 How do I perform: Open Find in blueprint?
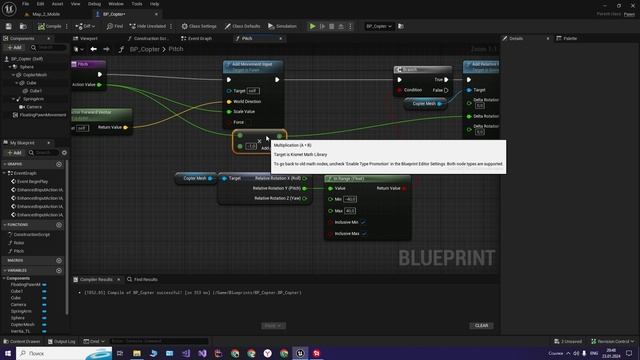click(115, 26)
